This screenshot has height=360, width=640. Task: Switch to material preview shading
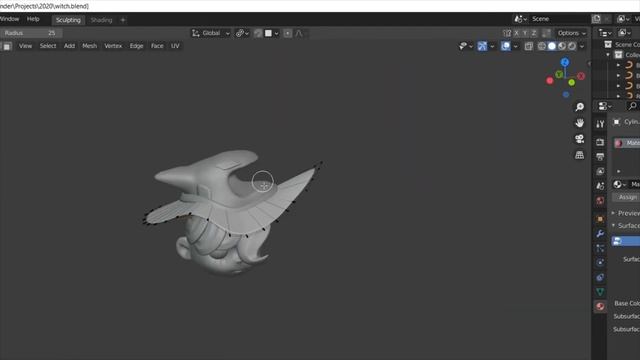tap(562, 46)
